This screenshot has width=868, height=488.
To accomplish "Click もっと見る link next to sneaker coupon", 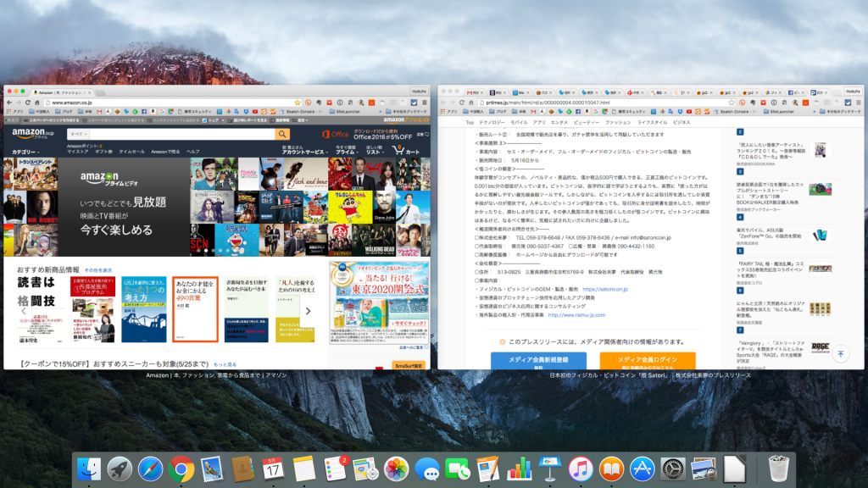I will (225, 364).
